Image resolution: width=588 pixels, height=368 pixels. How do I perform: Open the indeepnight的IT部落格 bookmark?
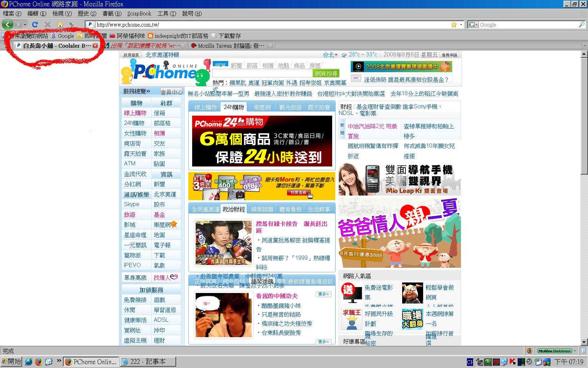click(x=178, y=36)
